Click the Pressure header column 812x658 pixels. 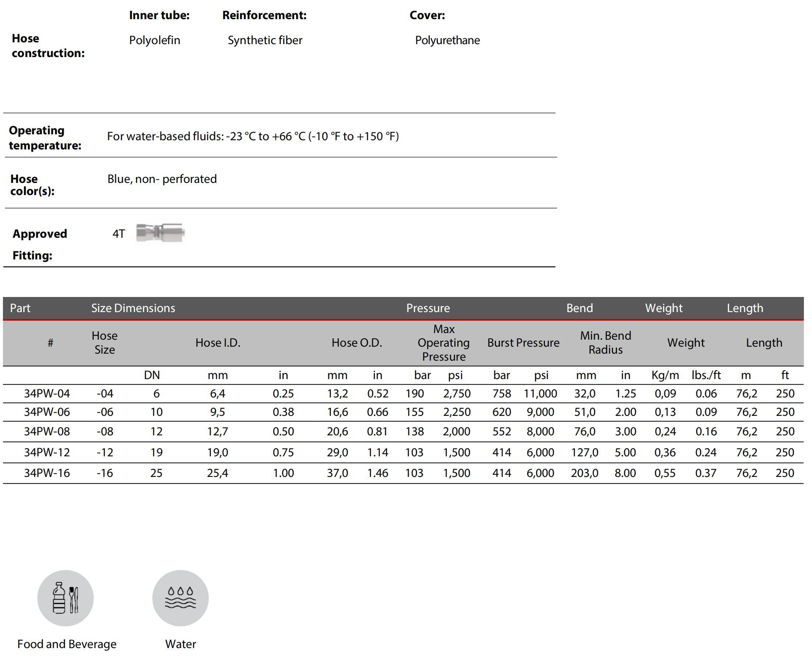click(x=428, y=308)
